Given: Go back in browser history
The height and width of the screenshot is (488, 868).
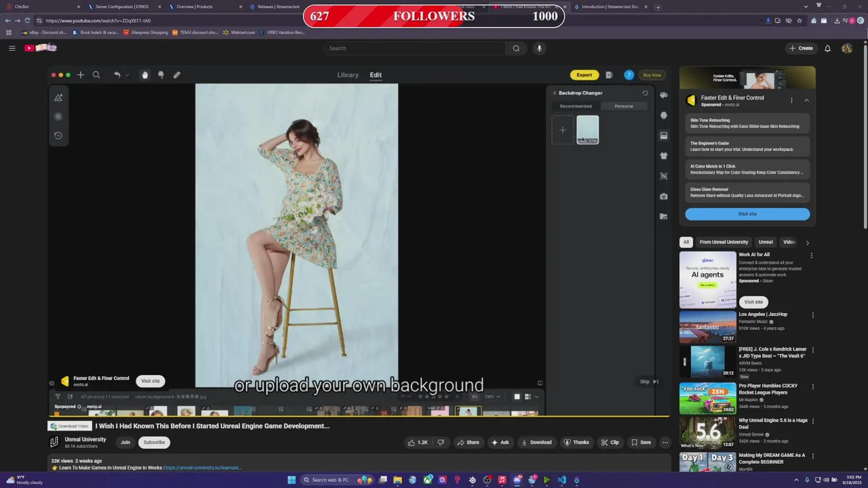Looking at the screenshot, I should click(x=7, y=20).
